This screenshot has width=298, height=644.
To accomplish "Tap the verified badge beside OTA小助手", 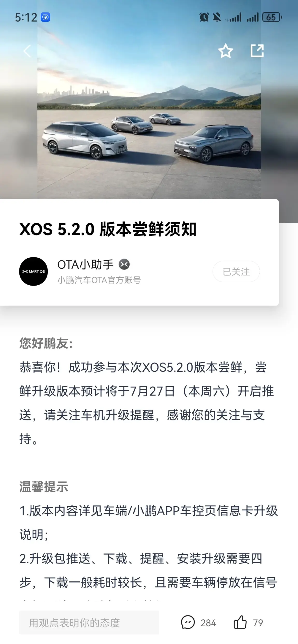I will 124,264.
